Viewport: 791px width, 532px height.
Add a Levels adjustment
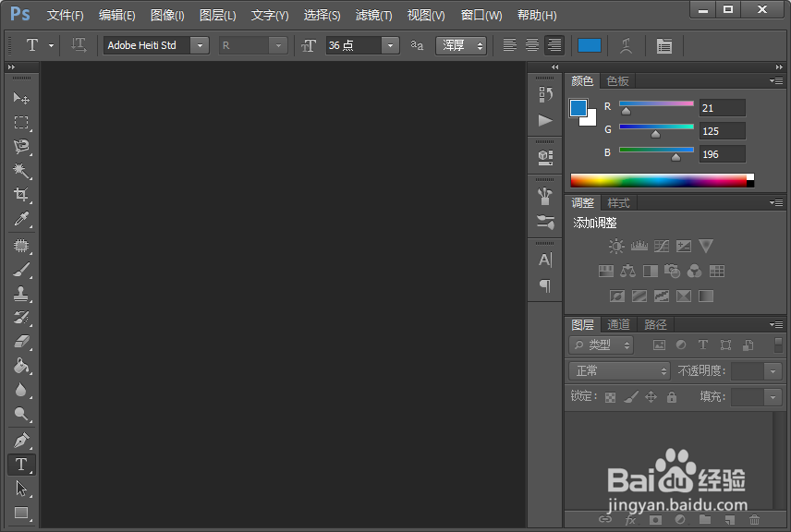[639, 246]
